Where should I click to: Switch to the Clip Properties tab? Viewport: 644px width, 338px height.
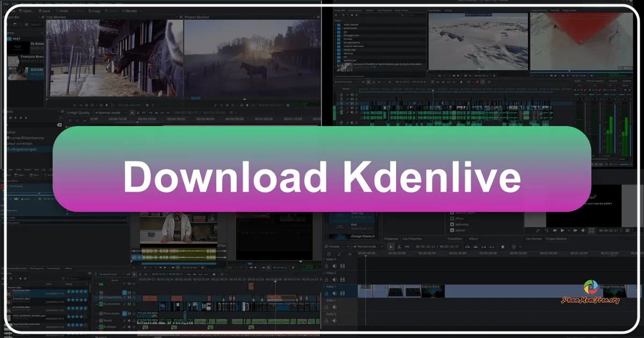click(x=412, y=239)
